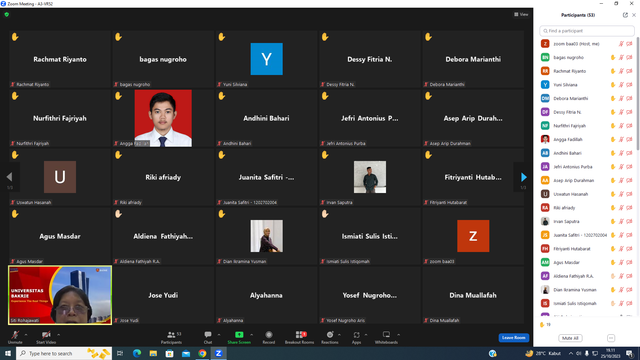Click the raised hand on Rachmat Riyanto's video tile
Screen dimensions: 640x360
[15, 37]
